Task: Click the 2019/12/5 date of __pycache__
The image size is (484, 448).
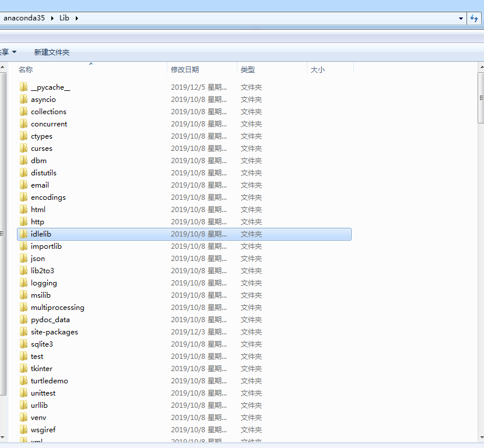Action: 199,87
